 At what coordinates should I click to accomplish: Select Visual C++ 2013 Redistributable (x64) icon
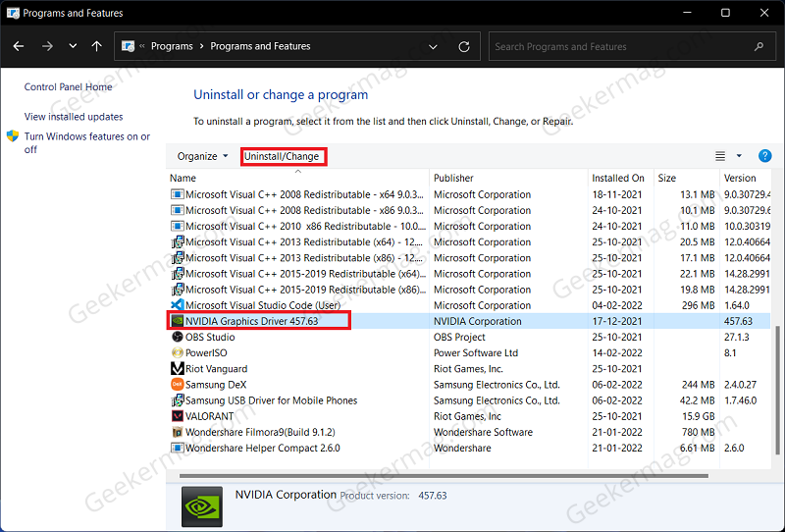[178, 242]
